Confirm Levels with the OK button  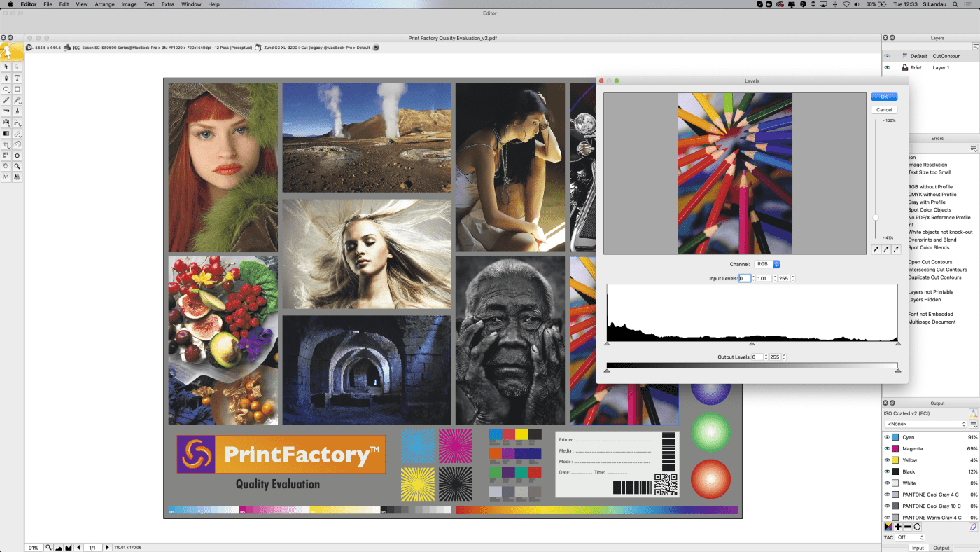pyautogui.click(x=884, y=97)
